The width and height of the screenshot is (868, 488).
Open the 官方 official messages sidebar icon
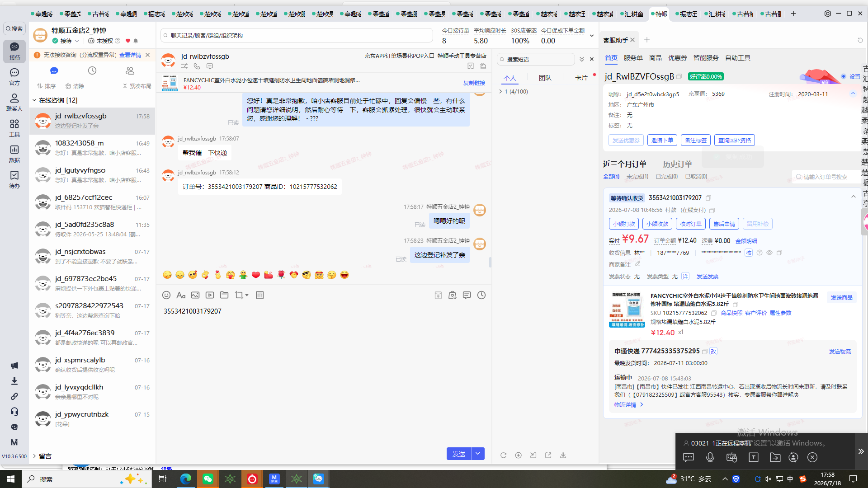[x=14, y=77]
